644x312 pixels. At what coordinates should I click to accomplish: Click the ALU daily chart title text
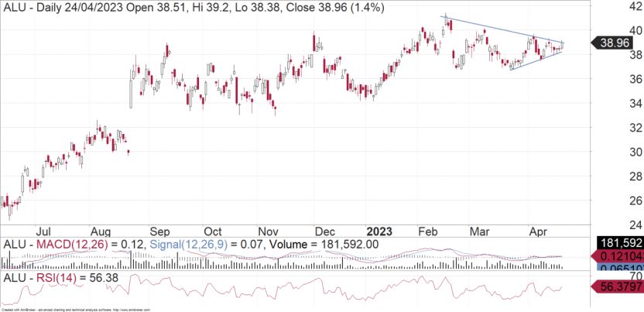coord(194,8)
